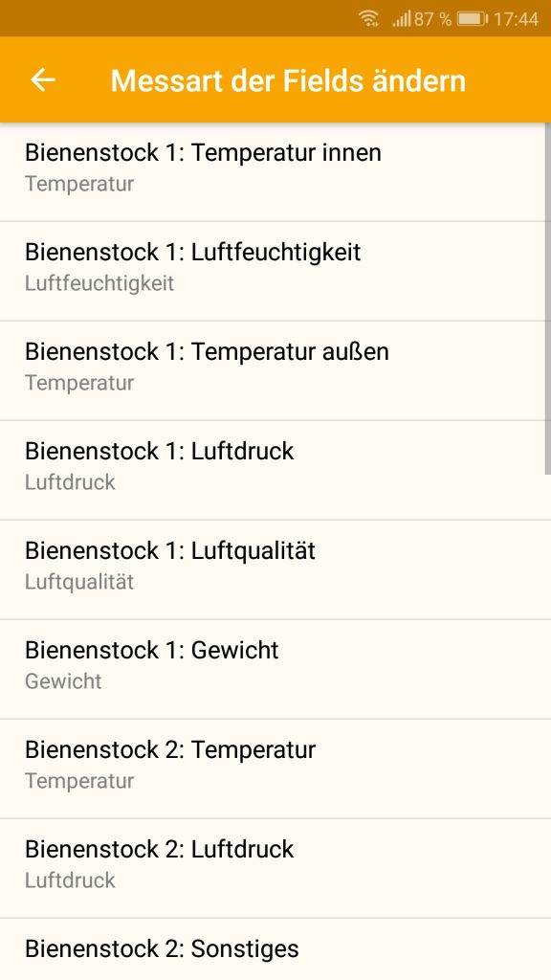
Task: Tap the gray Gewicht subtitle text
Action: click(x=63, y=681)
